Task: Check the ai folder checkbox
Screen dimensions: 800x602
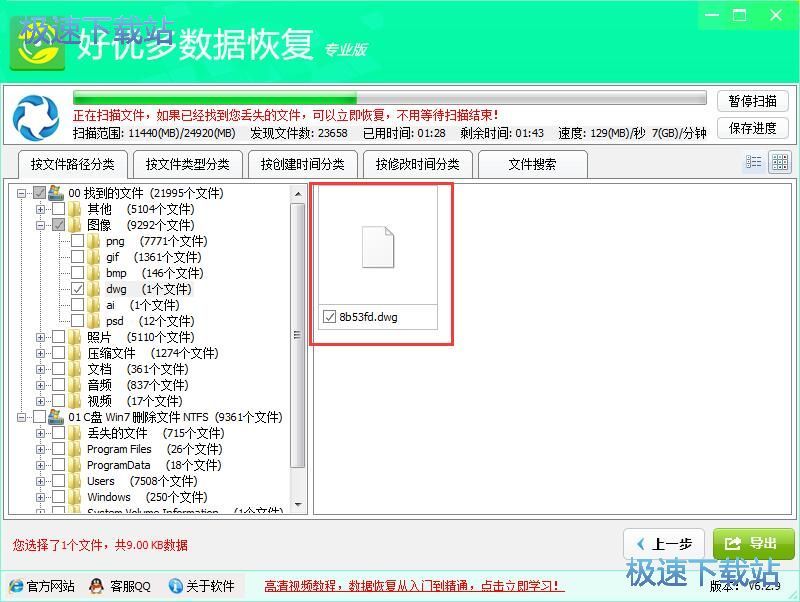Action: pos(78,305)
